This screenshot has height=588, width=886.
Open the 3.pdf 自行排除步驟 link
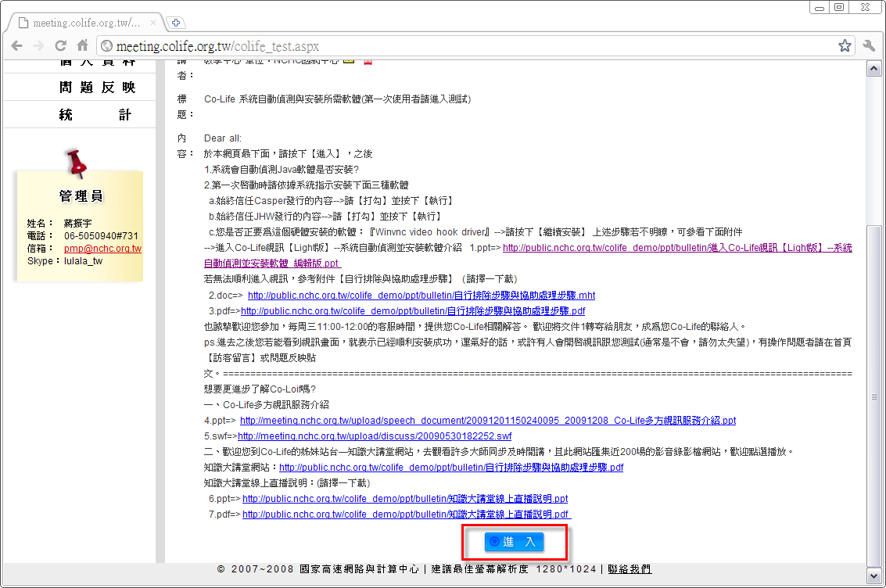[413, 311]
